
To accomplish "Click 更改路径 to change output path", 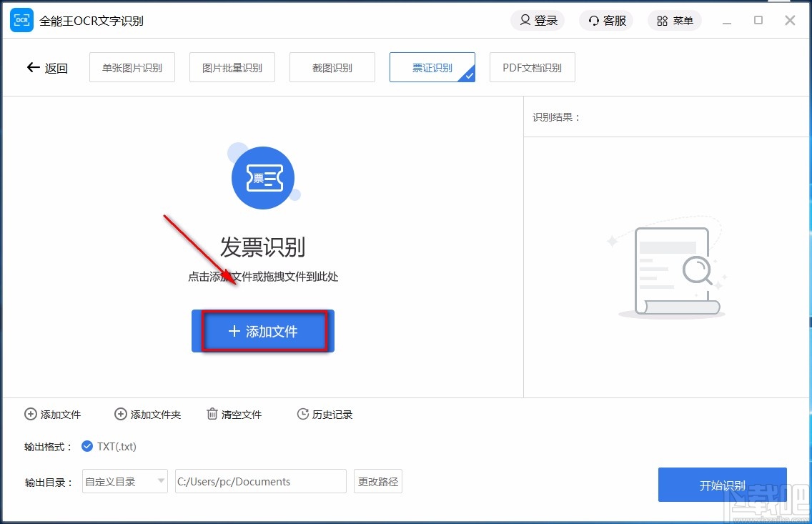I will (x=377, y=481).
